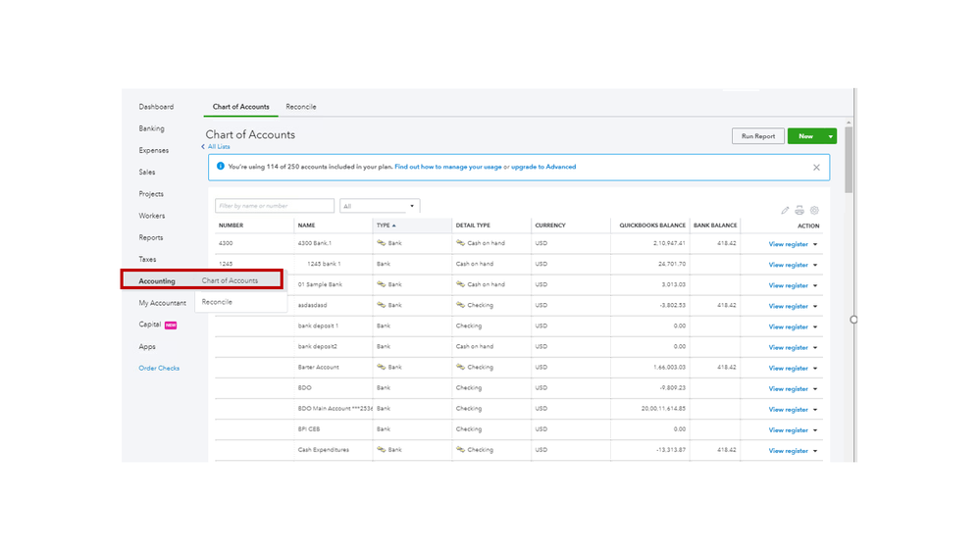Open action dropdown for 01 Sample Bank row
The width and height of the screenshot is (980, 551).
point(815,285)
